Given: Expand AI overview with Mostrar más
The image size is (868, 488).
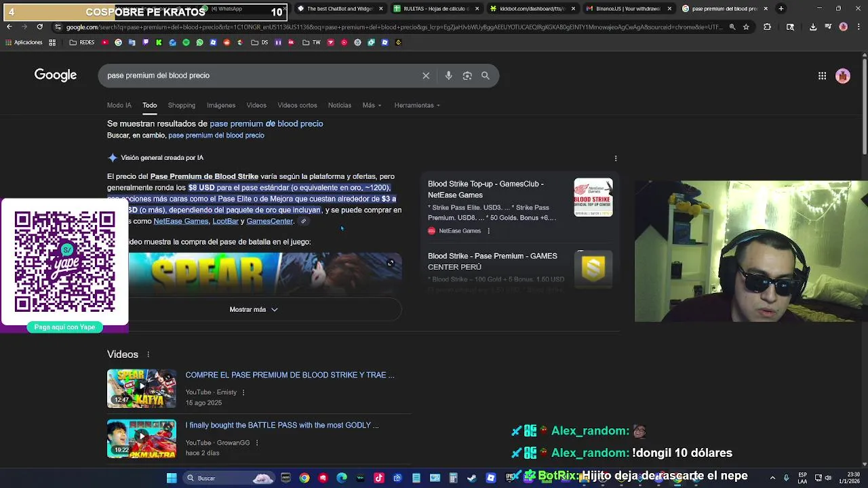Looking at the screenshot, I should (254, 309).
